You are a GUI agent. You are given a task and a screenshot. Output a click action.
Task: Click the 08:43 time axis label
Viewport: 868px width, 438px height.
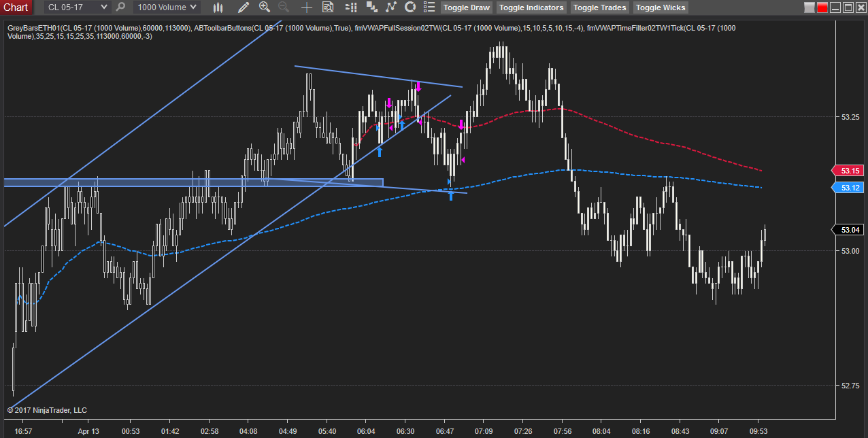tap(680, 431)
